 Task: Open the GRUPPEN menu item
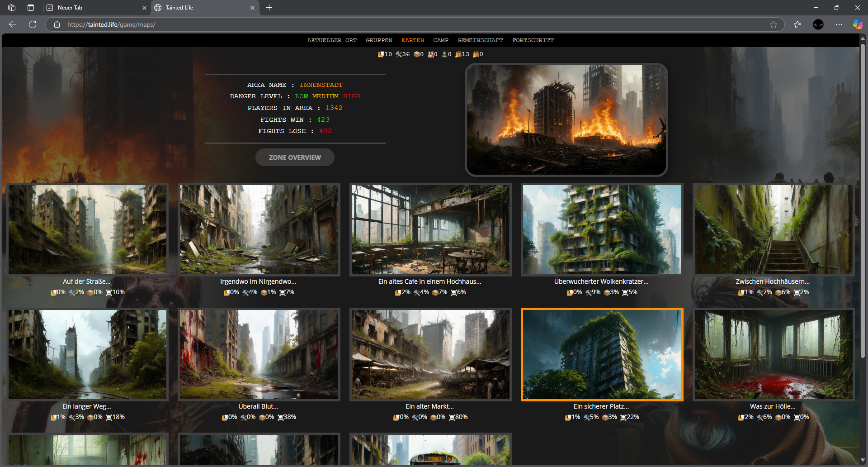click(x=379, y=40)
